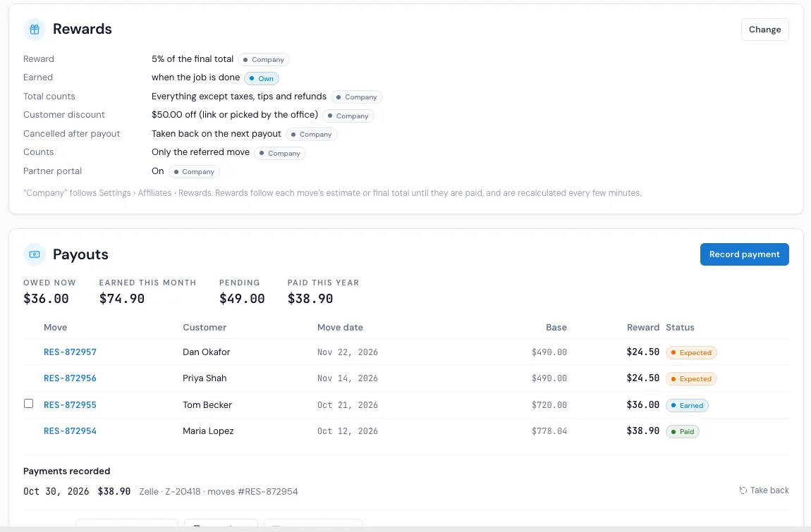
Task: Open move RES-872955
Action: [70, 405]
